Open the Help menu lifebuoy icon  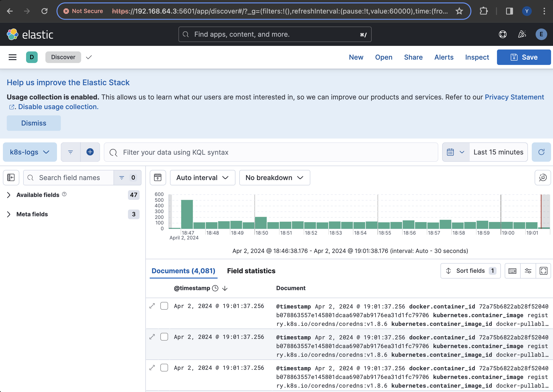[x=503, y=34]
